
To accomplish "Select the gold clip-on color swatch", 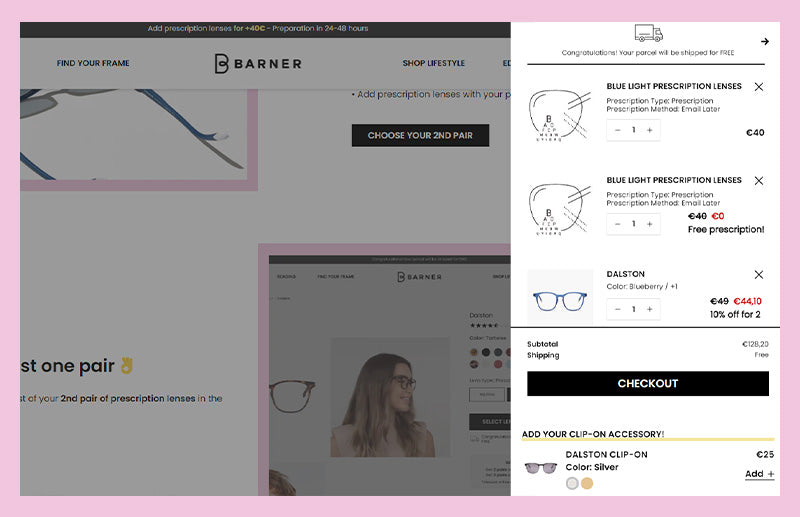I will point(587,483).
